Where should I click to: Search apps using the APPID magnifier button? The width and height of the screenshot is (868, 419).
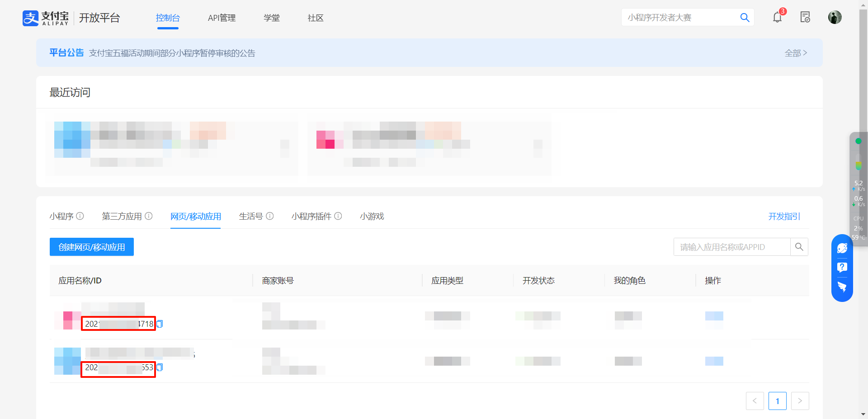pos(799,247)
